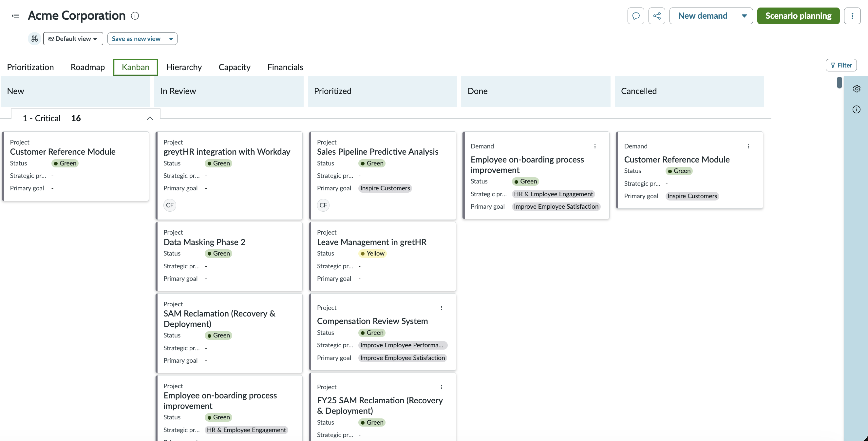Click Green status on Data Masking card
The height and width of the screenshot is (441, 868).
point(218,254)
